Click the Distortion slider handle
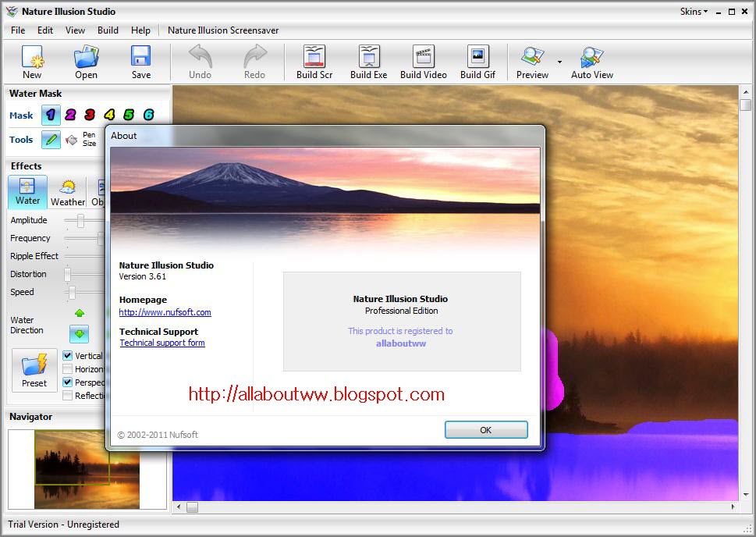The image size is (756, 537). pyautogui.click(x=68, y=274)
